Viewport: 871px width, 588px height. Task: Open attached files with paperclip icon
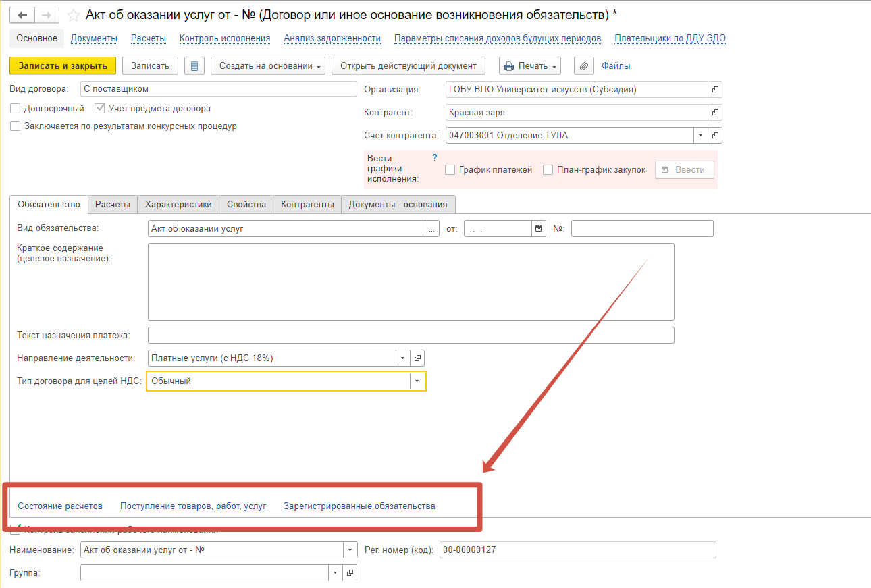pyautogui.click(x=583, y=65)
